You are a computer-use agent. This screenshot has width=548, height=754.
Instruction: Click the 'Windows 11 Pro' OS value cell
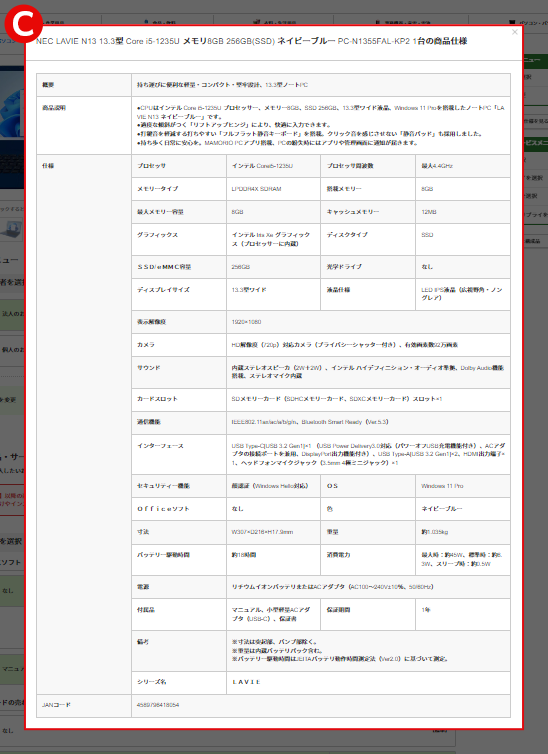pyautogui.click(x=442, y=486)
